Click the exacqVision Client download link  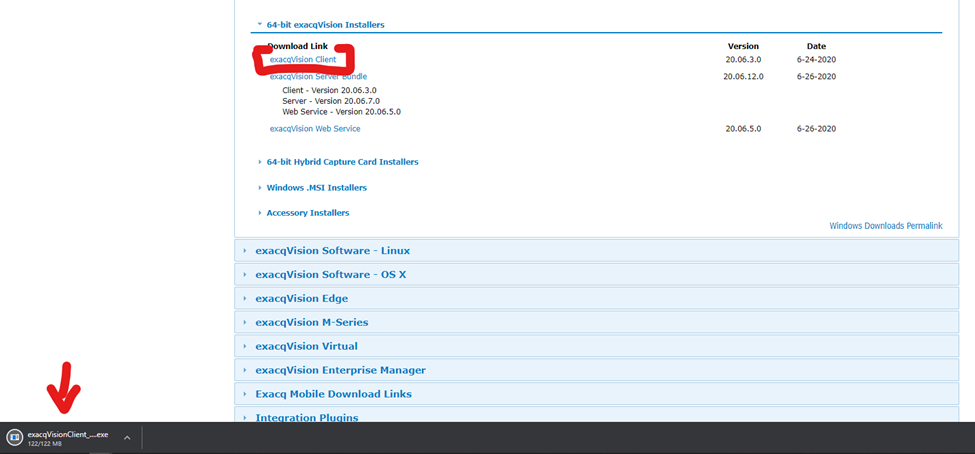tap(303, 60)
